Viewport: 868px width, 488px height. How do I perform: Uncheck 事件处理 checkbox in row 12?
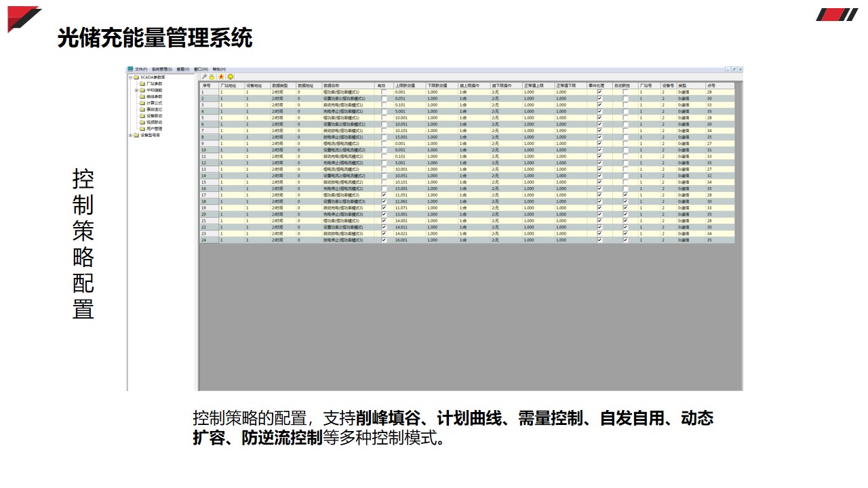(x=599, y=163)
